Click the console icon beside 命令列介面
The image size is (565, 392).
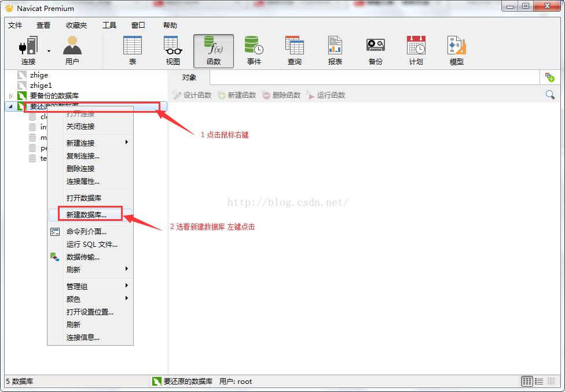[55, 232]
